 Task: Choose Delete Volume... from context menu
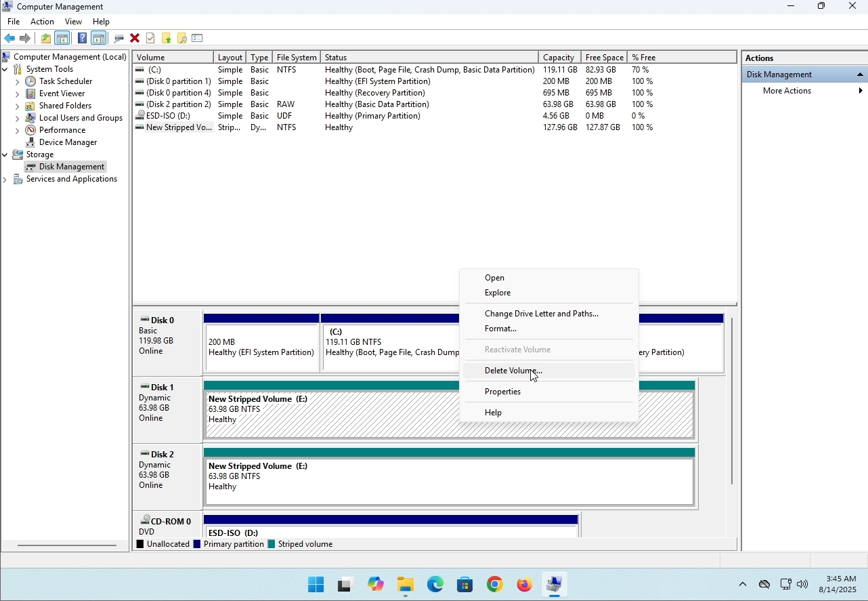549,371
